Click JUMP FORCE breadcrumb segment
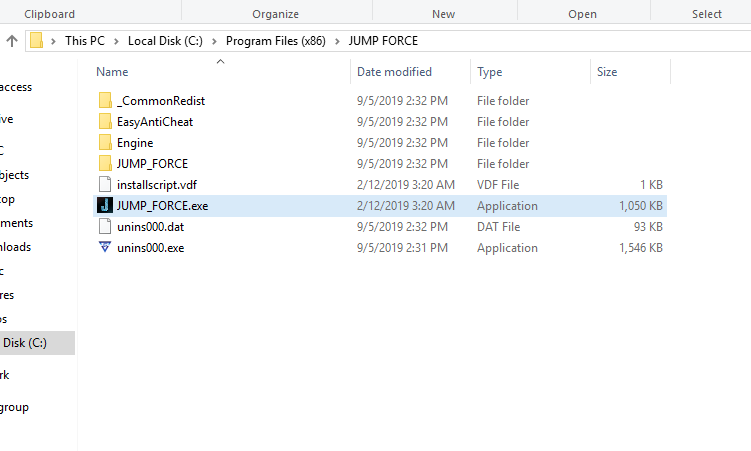Viewport: 751px width, 451px height. pyautogui.click(x=383, y=41)
